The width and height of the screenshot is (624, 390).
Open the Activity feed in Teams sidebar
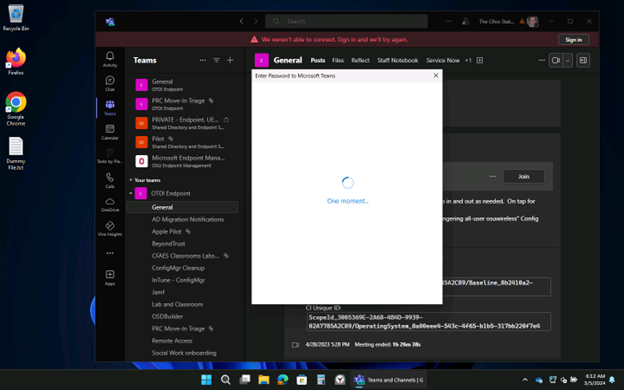[x=110, y=59]
